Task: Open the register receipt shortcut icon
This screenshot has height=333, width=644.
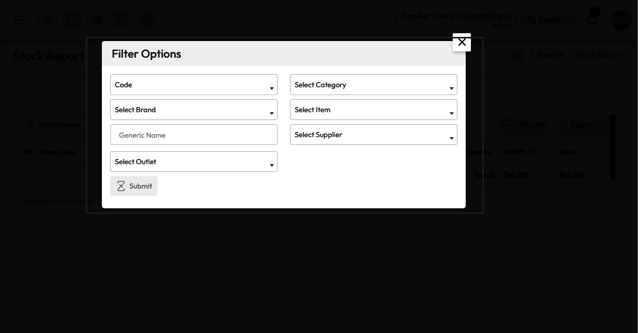Action: click(121, 20)
